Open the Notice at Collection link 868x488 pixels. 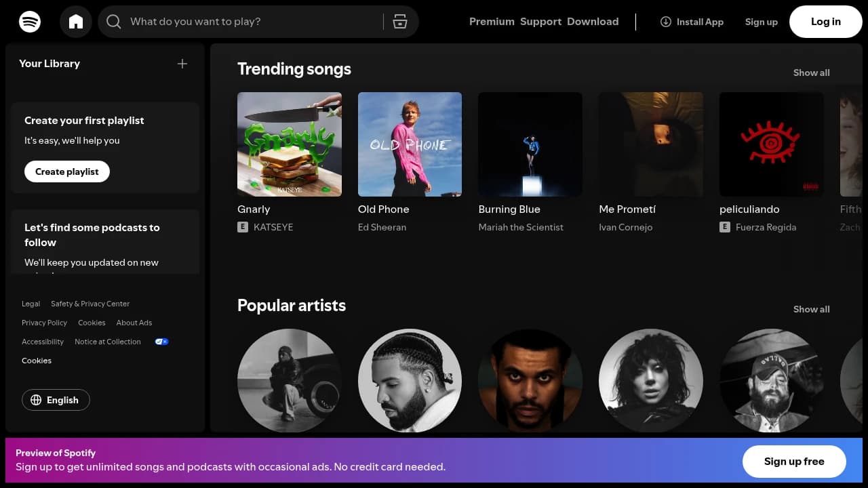coord(108,342)
